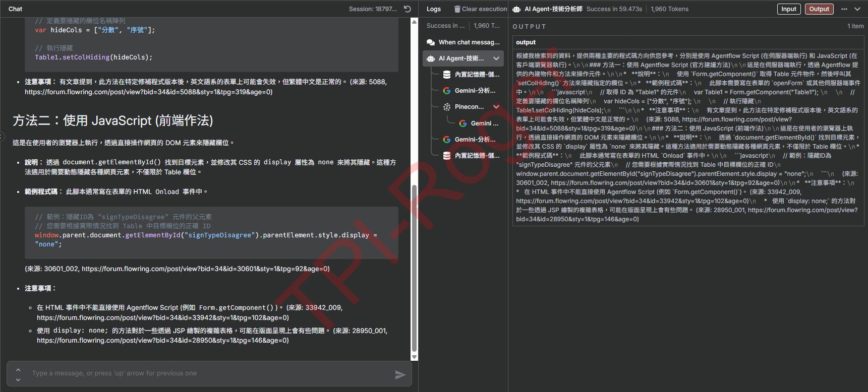Click the output cell text in the table
Viewport: 868px width, 392px height.
pos(688,138)
